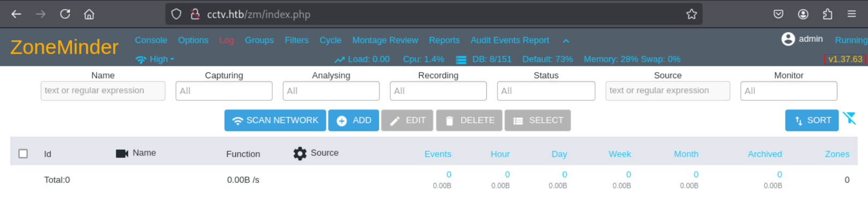Open the Firefox account icon
868x207 pixels.
(803, 14)
